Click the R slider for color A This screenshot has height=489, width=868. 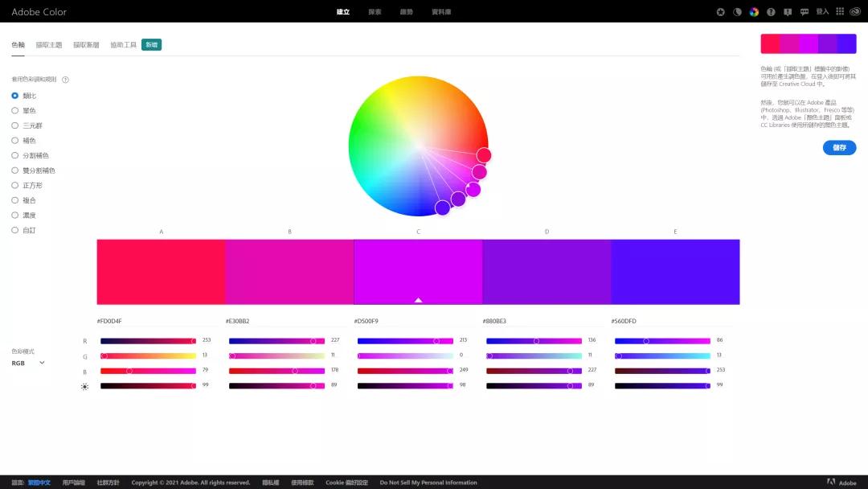(x=149, y=341)
